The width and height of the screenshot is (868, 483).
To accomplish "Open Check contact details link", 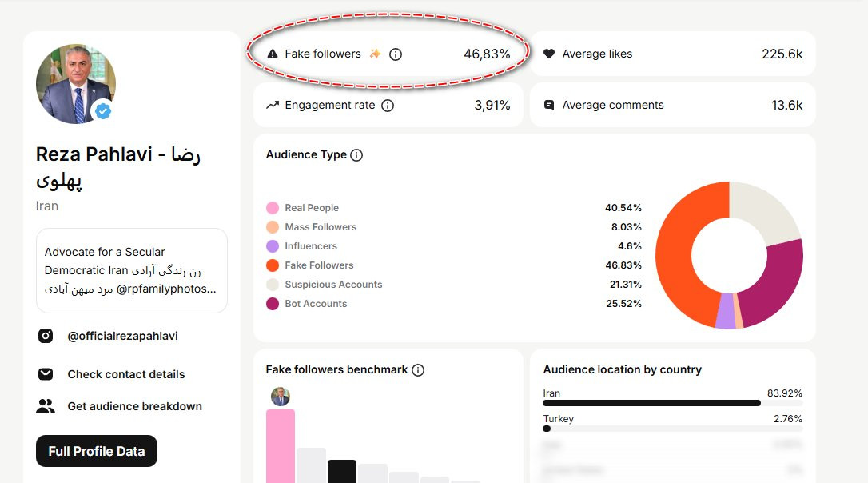I will [x=126, y=374].
